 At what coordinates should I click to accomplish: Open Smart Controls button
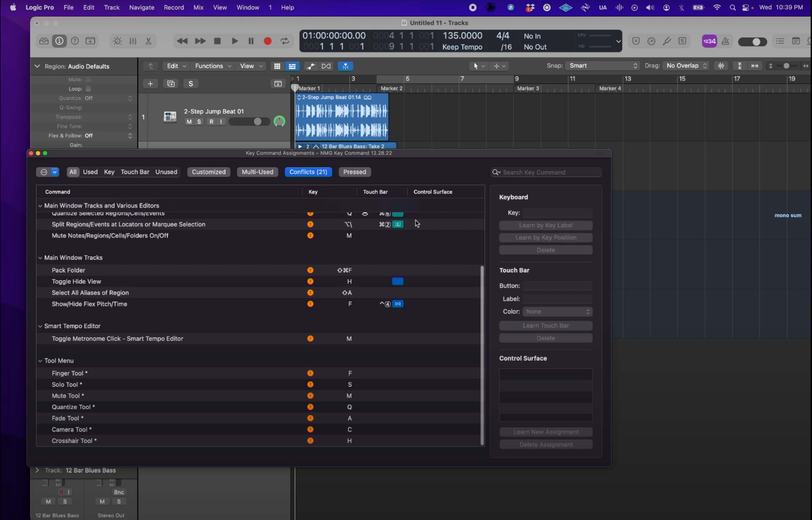coord(118,41)
